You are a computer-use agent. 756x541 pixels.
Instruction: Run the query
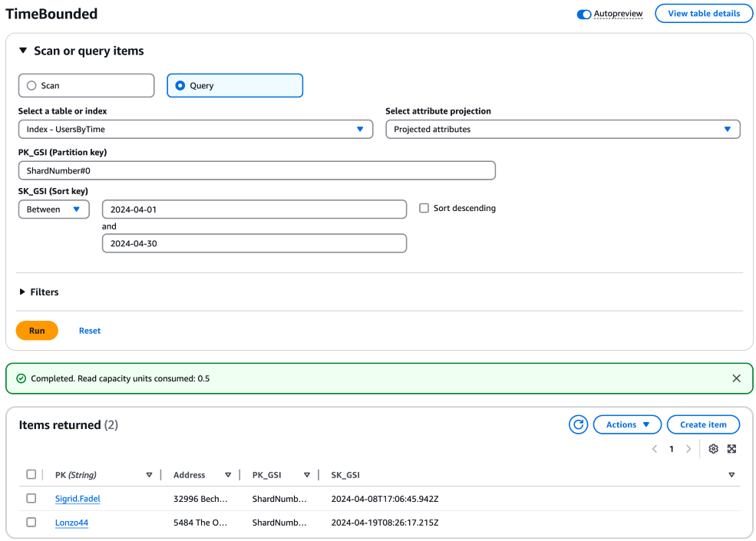[x=37, y=330]
